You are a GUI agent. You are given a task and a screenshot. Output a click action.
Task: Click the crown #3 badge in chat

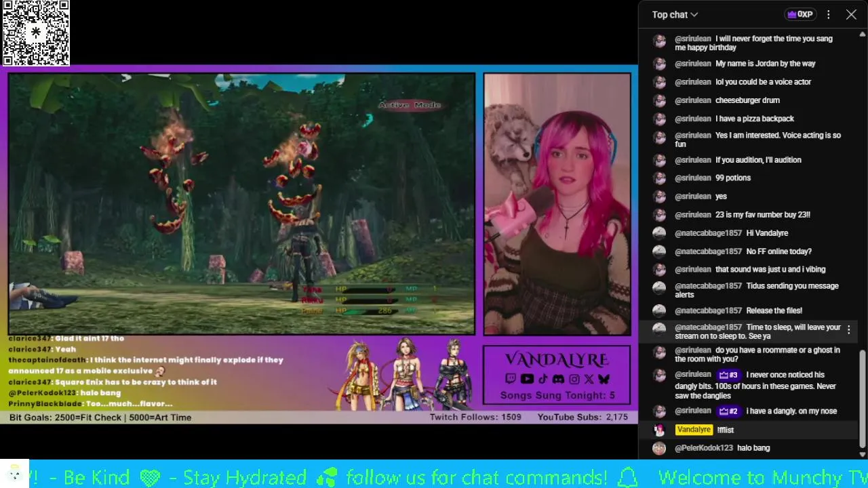click(728, 375)
